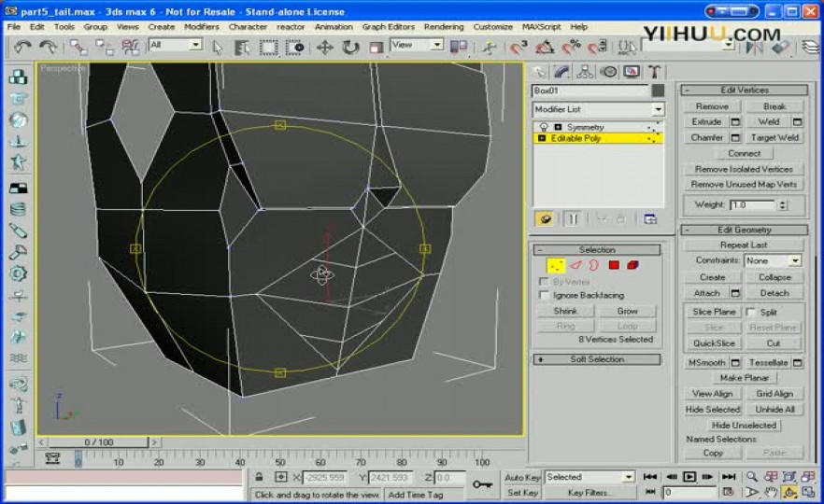Screen dimensions: 824x504
Task: Select Element sub-object level icon
Action: [632, 265]
